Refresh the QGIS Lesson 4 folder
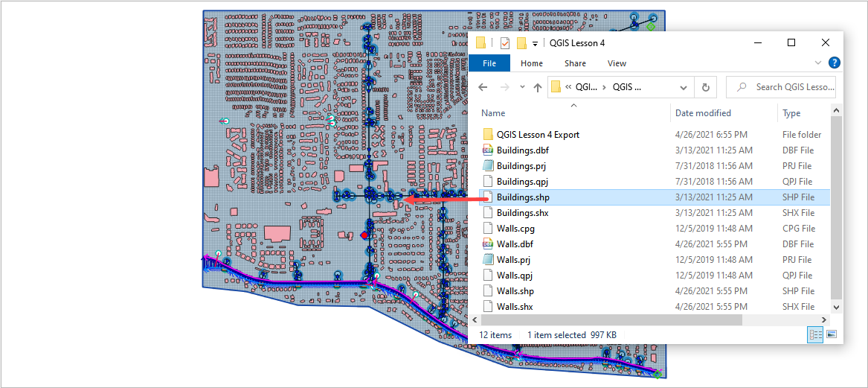The width and height of the screenshot is (868, 388). coord(706,87)
